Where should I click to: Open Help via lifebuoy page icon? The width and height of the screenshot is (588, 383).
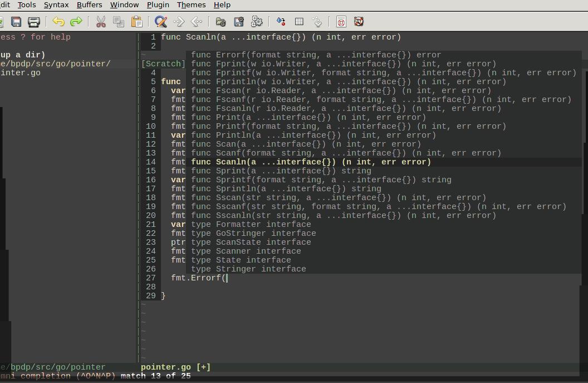[x=341, y=22]
